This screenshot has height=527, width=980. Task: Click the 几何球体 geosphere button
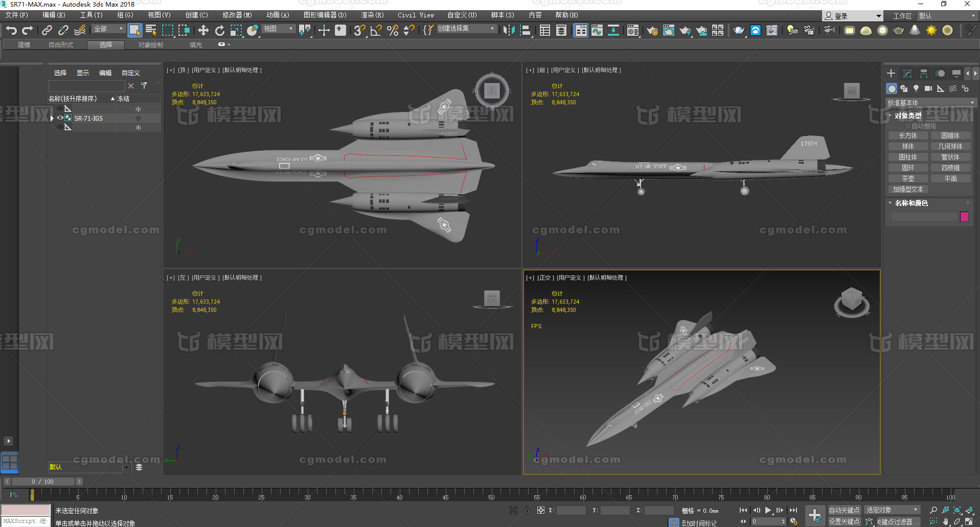click(x=950, y=146)
